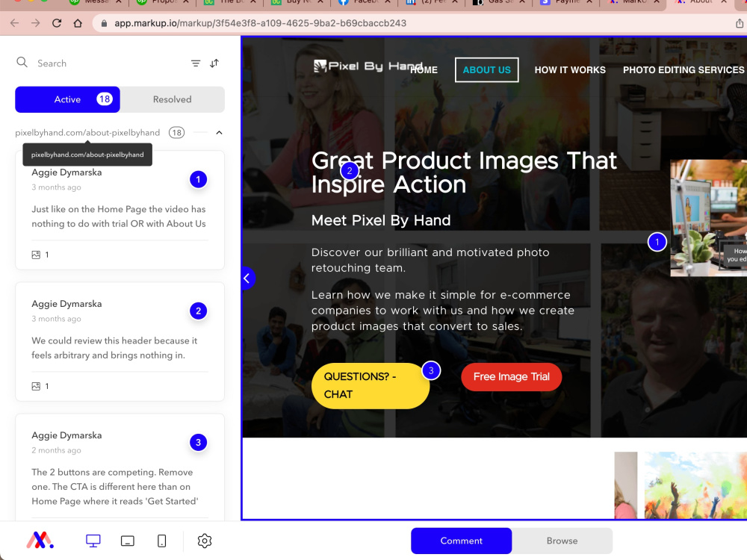
Task: Click numbered badge 1 in comment list
Action: pyautogui.click(x=198, y=179)
